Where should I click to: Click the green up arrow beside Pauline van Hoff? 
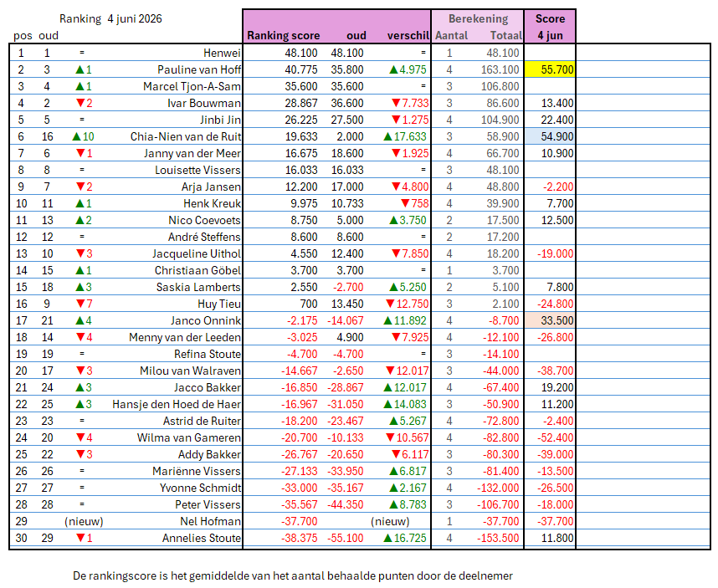click(x=80, y=69)
